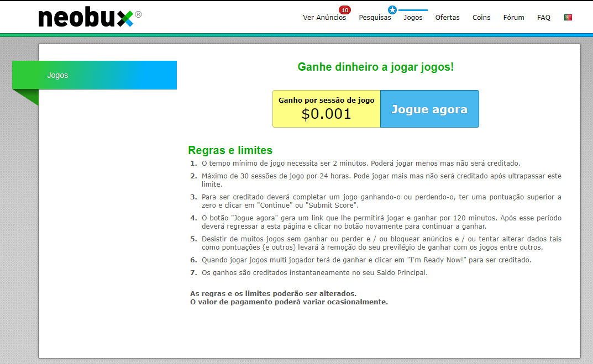The height and width of the screenshot is (364, 593).
Task: Click the $0.001 earnings value
Action: coord(327,114)
